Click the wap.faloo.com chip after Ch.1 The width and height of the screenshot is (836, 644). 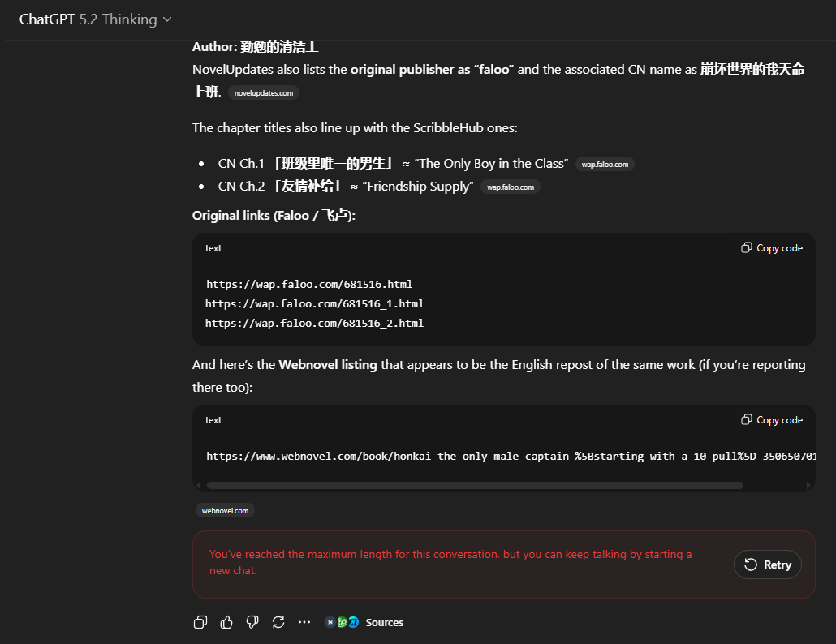(x=605, y=165)
